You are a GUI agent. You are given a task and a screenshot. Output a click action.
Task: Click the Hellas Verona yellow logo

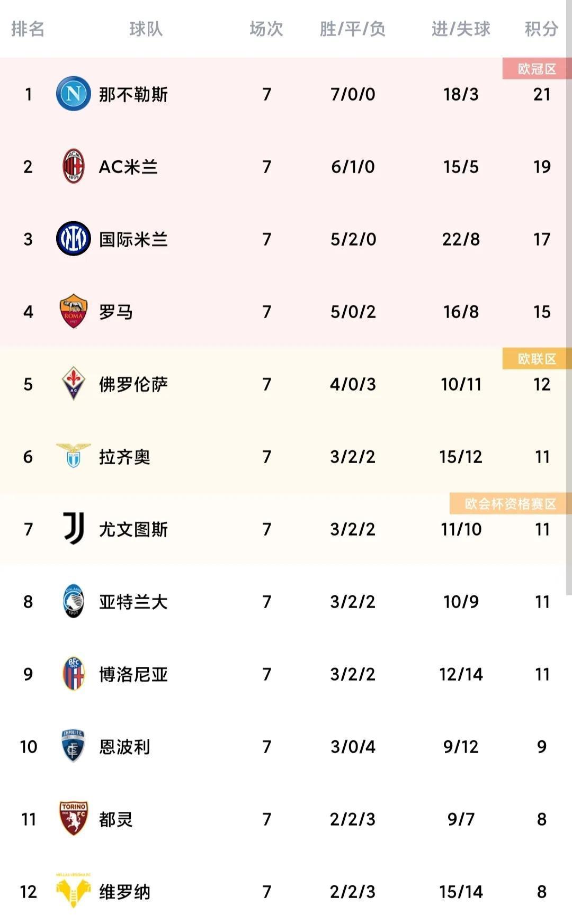coord(73,891)
